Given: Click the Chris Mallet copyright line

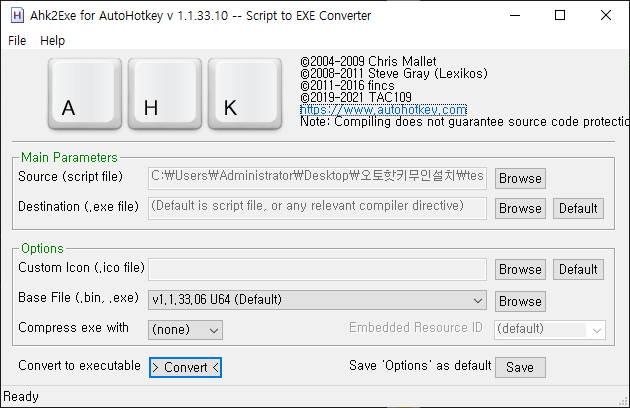Looking at the screenshot, I should click(368, 62).
